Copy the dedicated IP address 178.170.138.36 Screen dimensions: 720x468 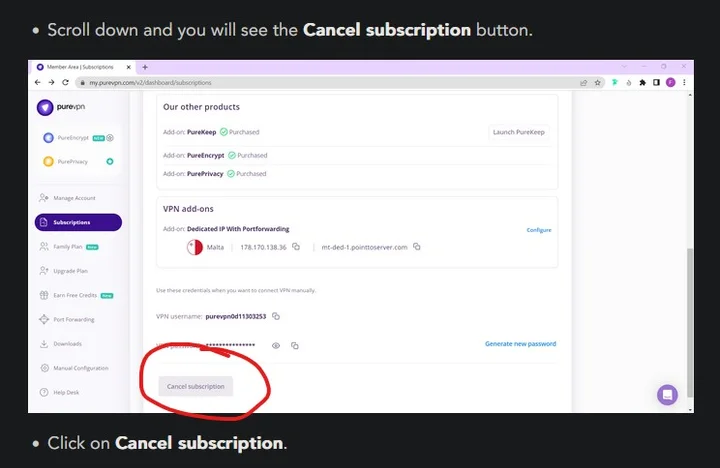(296, 247)
